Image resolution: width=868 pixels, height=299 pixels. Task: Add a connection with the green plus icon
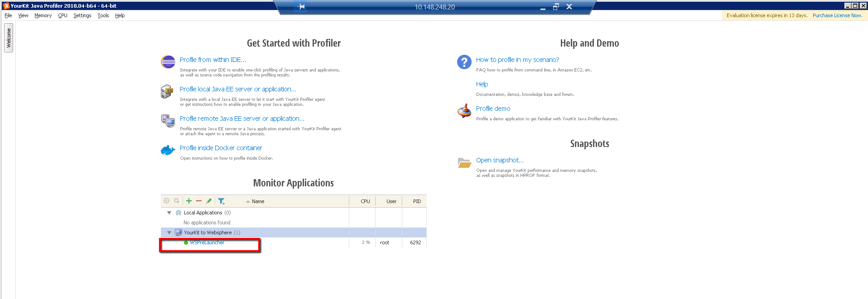coord(189,201)
